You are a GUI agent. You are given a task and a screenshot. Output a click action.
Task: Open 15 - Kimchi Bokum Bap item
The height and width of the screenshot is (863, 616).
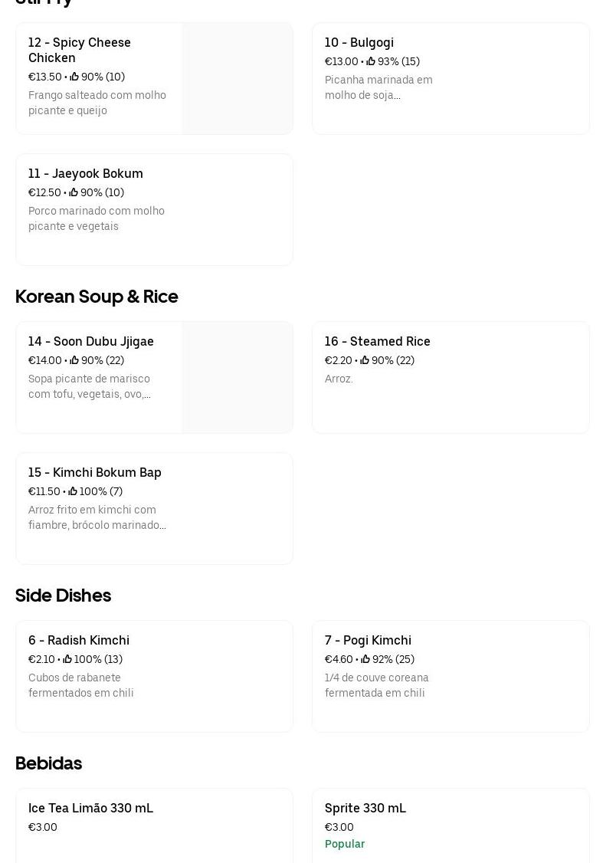coord(95,472)
